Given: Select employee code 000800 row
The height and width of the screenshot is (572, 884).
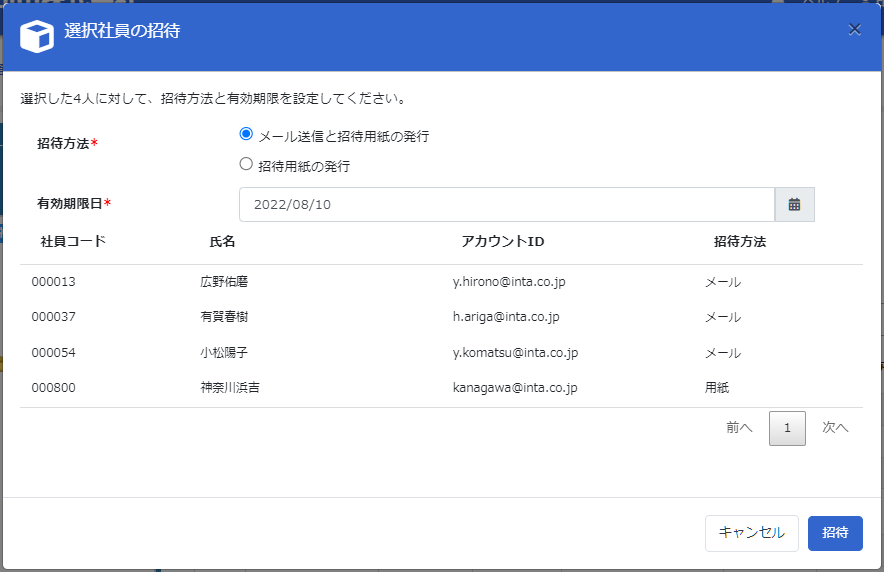Looking at the screenshot, I should (x=54, y=388).
